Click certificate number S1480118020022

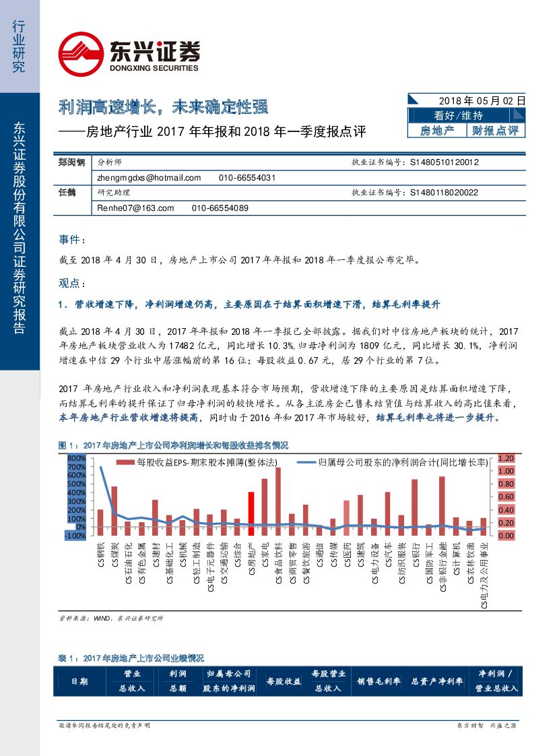[x=445, y=193]
